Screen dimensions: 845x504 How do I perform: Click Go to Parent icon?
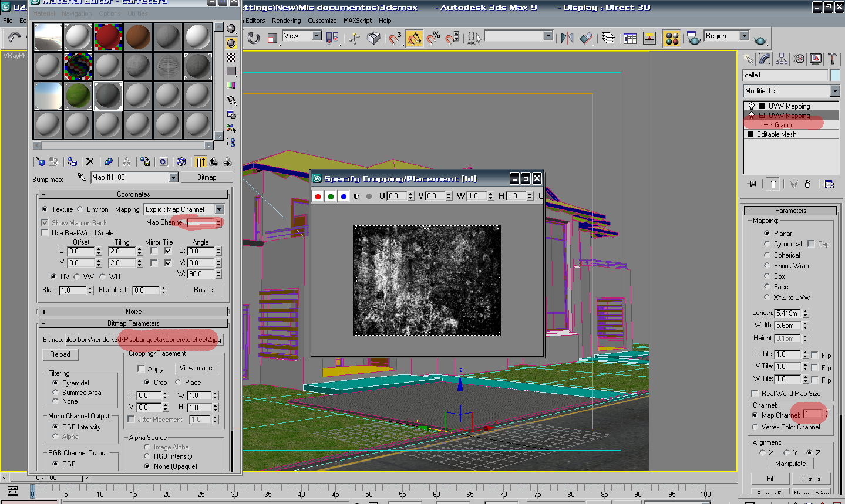[x=214, y=161]
